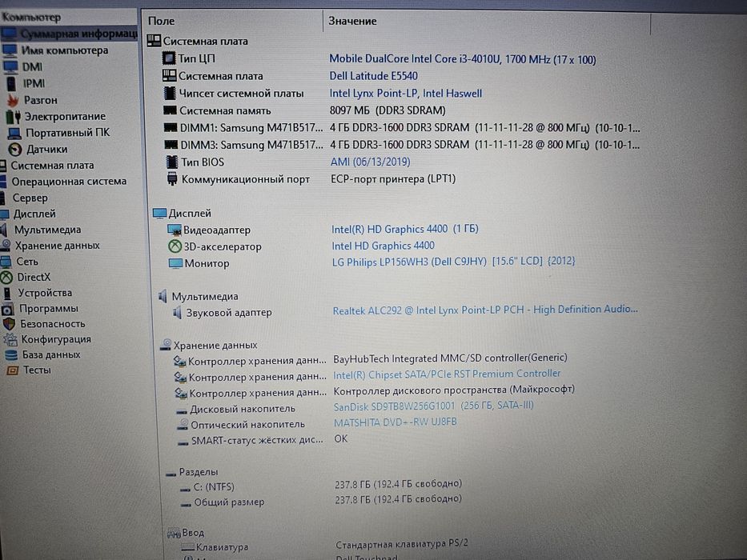Open the SanDisk SD9TB8W256G1001 link
Screen dimensions: 747x560
(x=433, y=406)
